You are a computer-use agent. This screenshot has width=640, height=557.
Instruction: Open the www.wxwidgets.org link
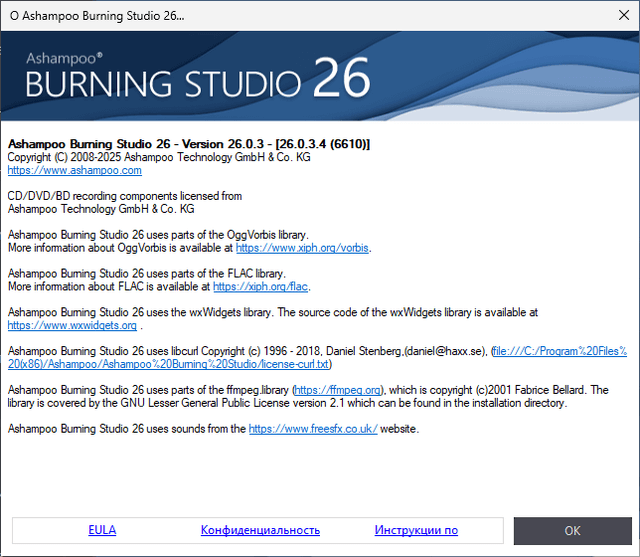tap(72, 325)
